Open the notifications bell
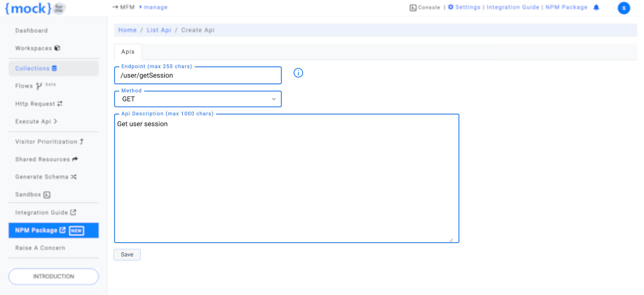Viewport: 644px width, 295px height. tap(596, 7)
